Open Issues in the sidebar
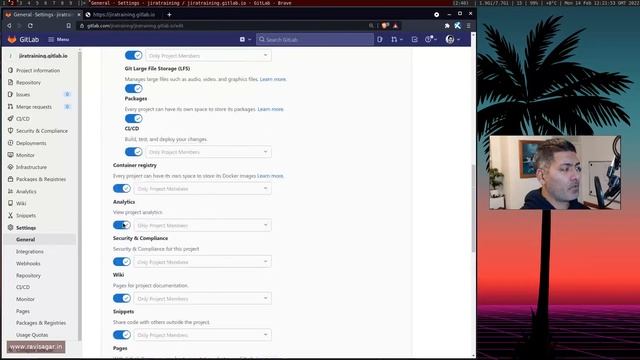 [x=23, y=95]
